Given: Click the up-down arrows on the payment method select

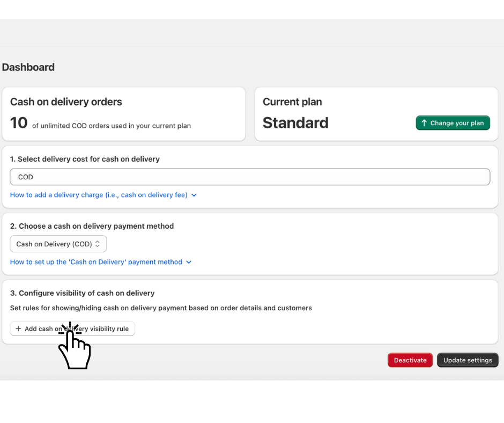Looking at the screenshot, I should [98, 244].
